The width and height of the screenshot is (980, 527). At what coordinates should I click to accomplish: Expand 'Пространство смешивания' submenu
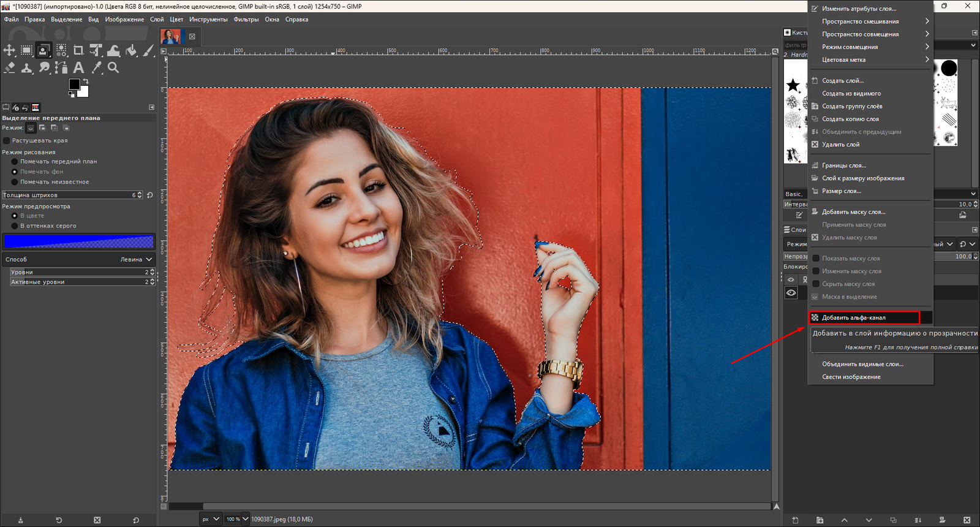[x=870, y=21]
